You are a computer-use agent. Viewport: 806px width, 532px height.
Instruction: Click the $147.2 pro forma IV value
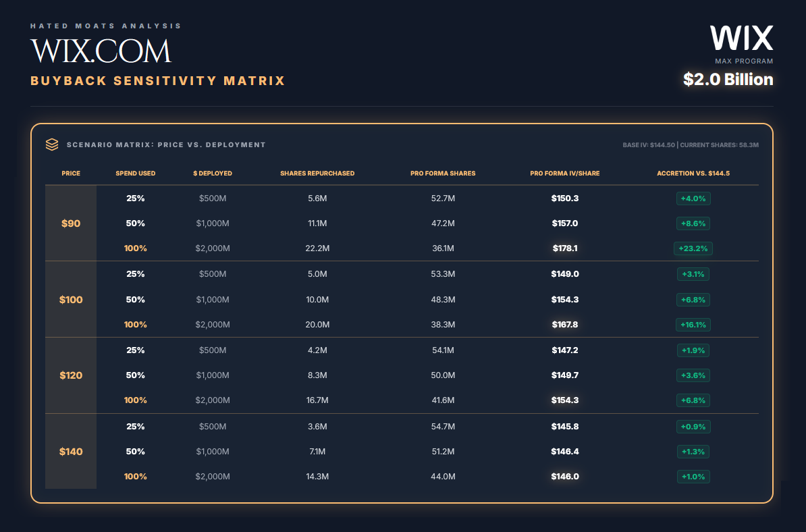[565, 350]
